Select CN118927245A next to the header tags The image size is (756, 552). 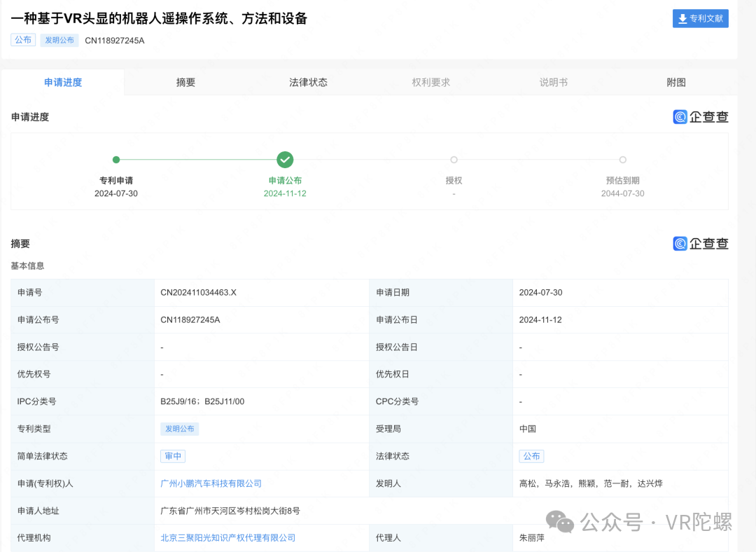coord(115,41)
